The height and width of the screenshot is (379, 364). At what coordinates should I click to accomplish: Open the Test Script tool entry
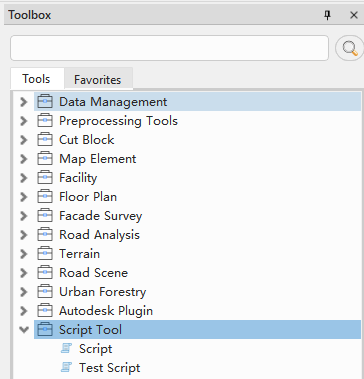tap(110, 368)
